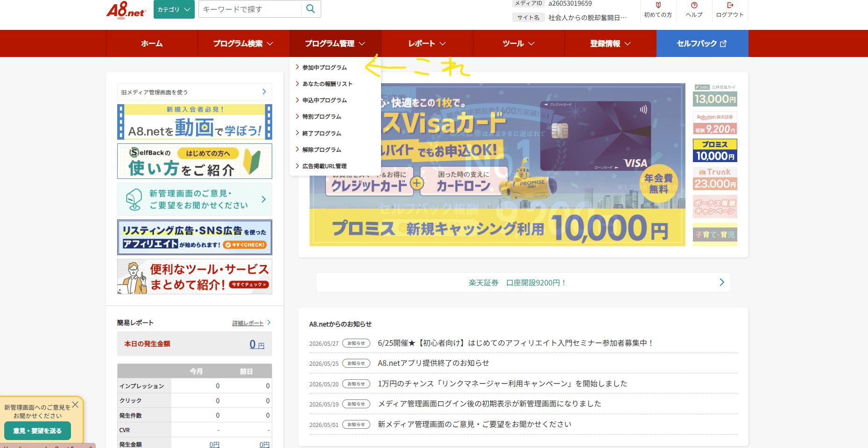Click the keyword search input field
This screenshot has height=448, width=868.
[x=250, y=9]
